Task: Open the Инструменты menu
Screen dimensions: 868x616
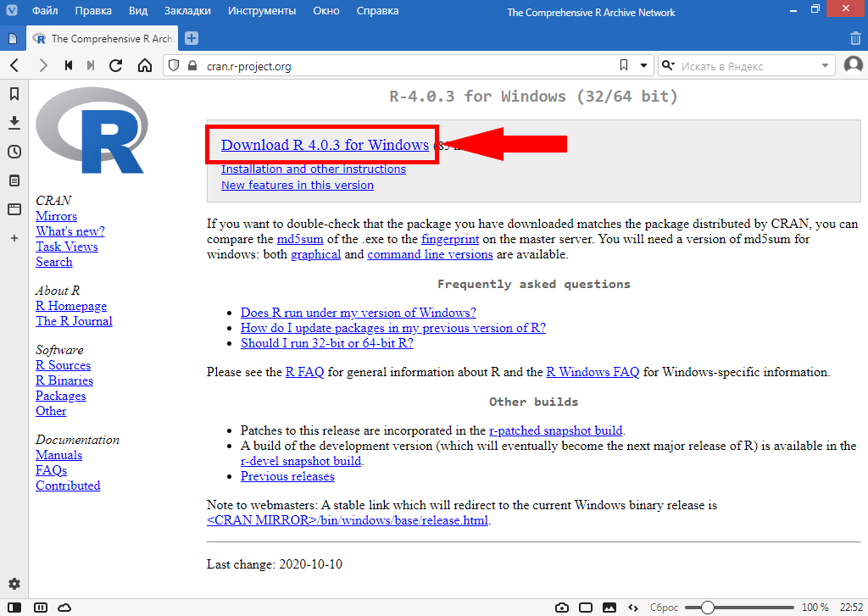Action: tap(262, 12)
